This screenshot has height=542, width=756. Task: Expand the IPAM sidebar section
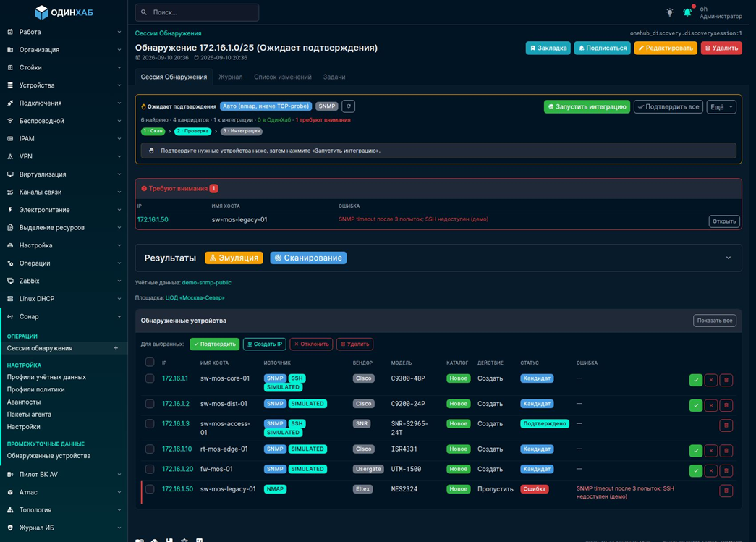pos(64,139)
